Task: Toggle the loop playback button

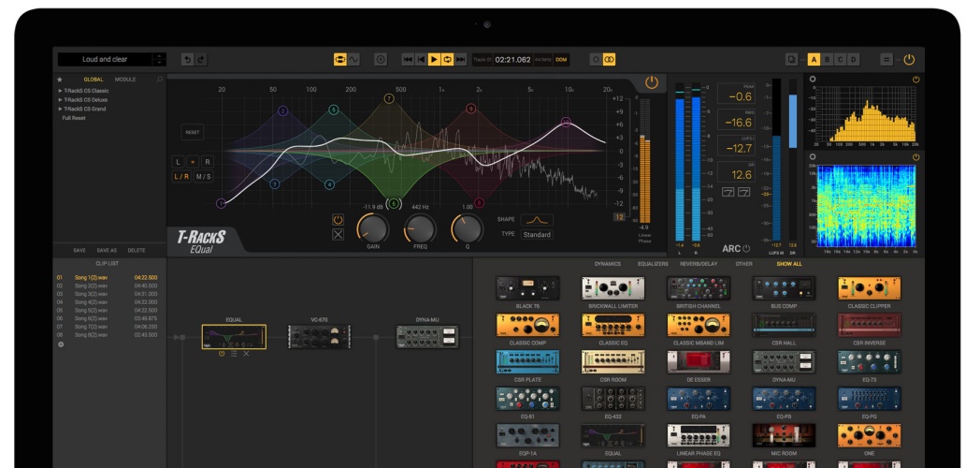Action: click(447, 59)
